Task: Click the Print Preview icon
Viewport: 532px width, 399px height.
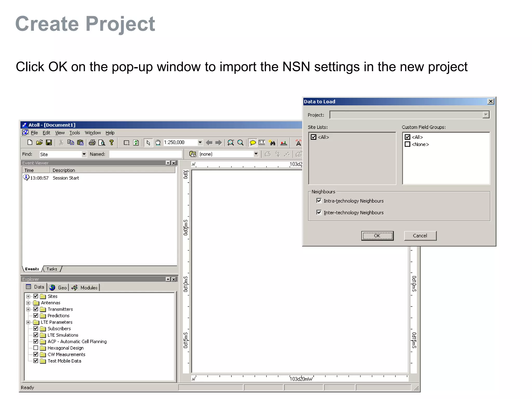Action: click(102, 142)
